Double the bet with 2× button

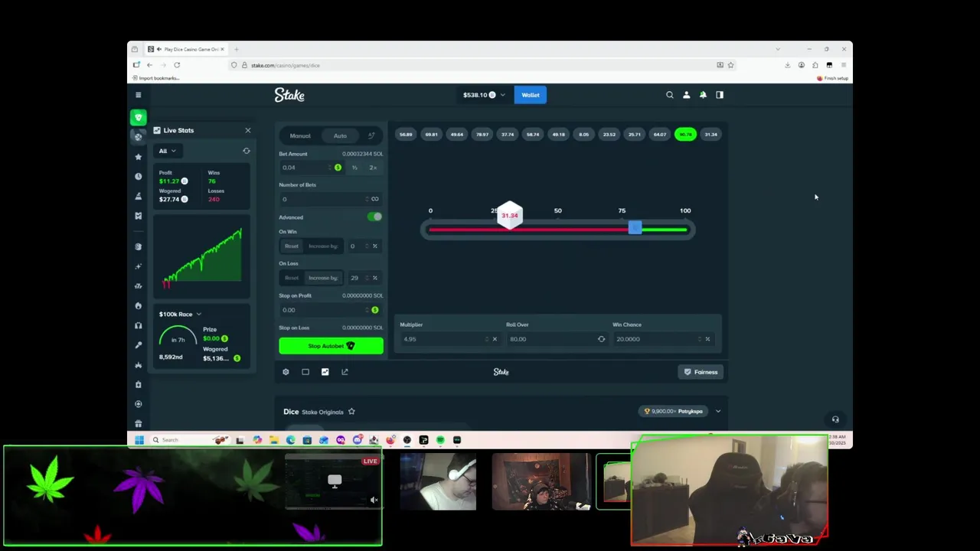pyautogui.click(x=373, y=168)
